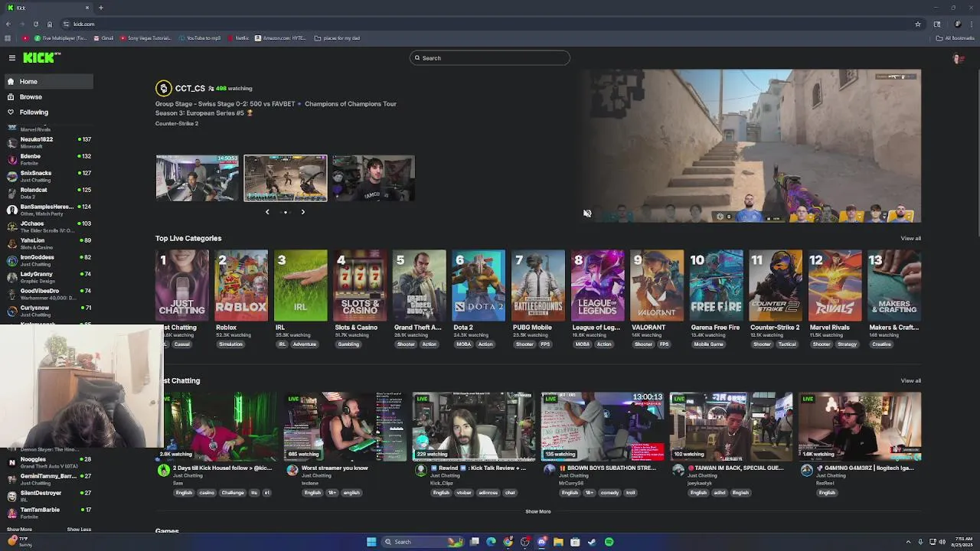Open 'BROWN BOYS SUBATHON' stream thumbnail

click(x=603, y=427)
